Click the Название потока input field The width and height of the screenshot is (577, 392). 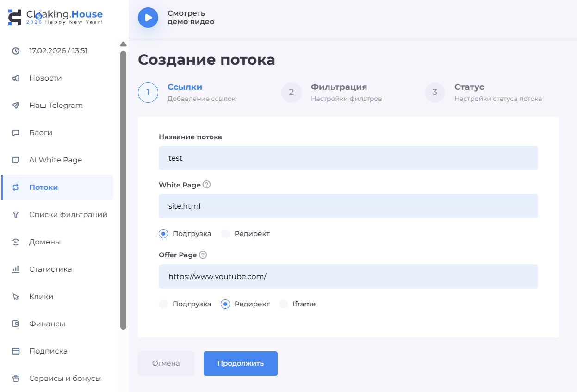[348, 158]
